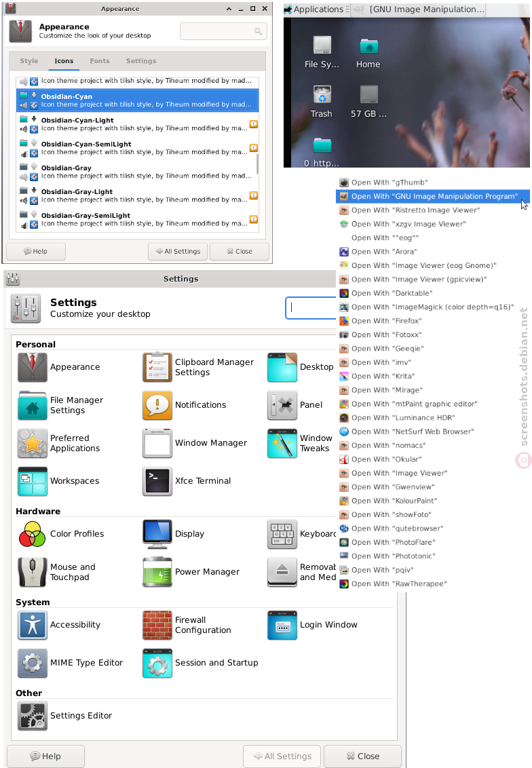Click Help in the Appearance window
This screenshot has height=768, width=532.
36,251
